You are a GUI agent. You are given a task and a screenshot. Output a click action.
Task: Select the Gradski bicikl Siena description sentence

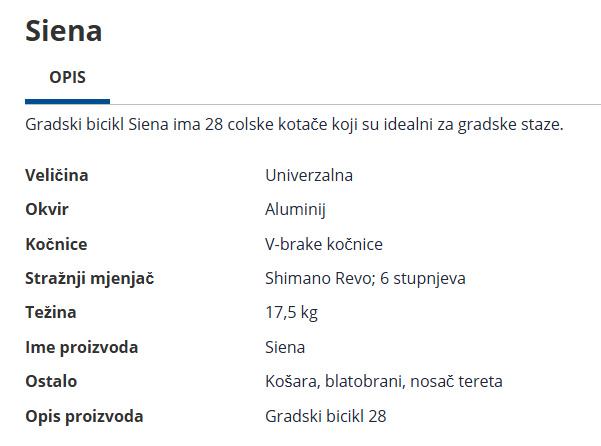coord(294,126)
